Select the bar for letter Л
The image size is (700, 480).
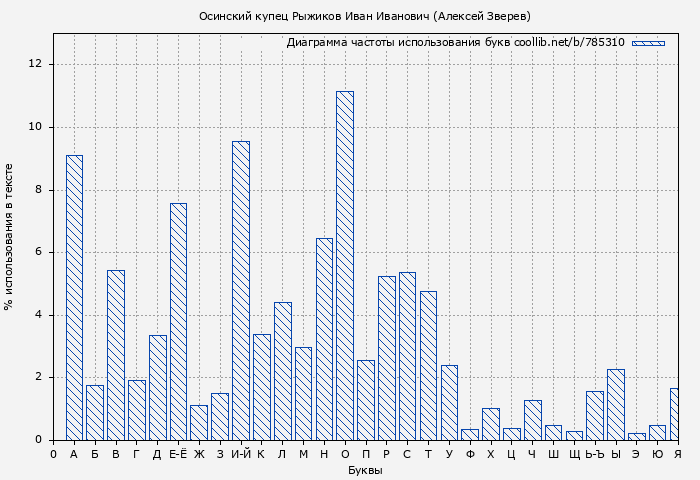click(282, 371)
